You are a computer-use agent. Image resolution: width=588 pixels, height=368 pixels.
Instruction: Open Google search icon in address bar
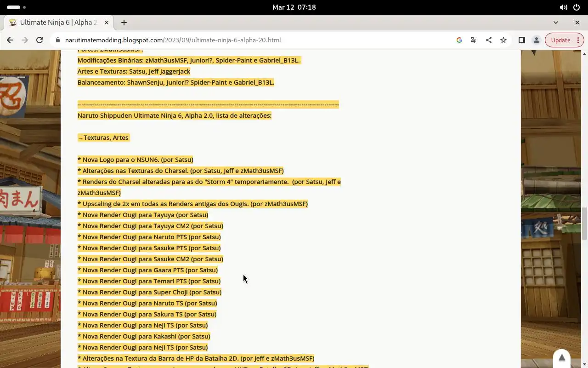coord(459,40)
